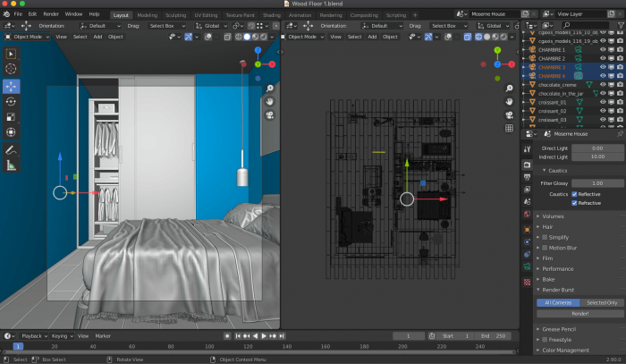Switch to the Compositing workspace tab
The width and height of the screenshot is (626, 364).
pyautogui.click(x=364, y=15)
